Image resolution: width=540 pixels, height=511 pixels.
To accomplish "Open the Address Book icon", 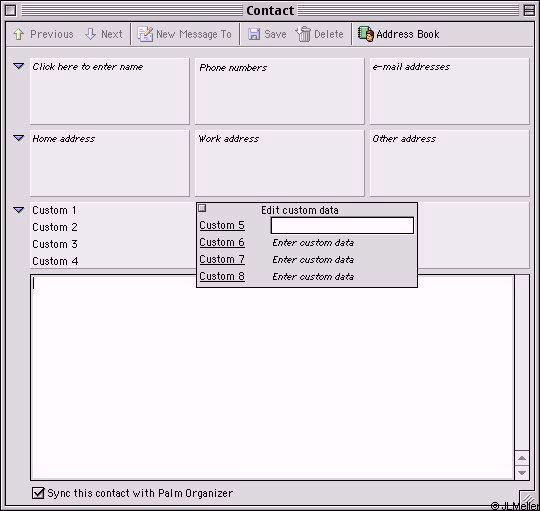I will (366, 34).
